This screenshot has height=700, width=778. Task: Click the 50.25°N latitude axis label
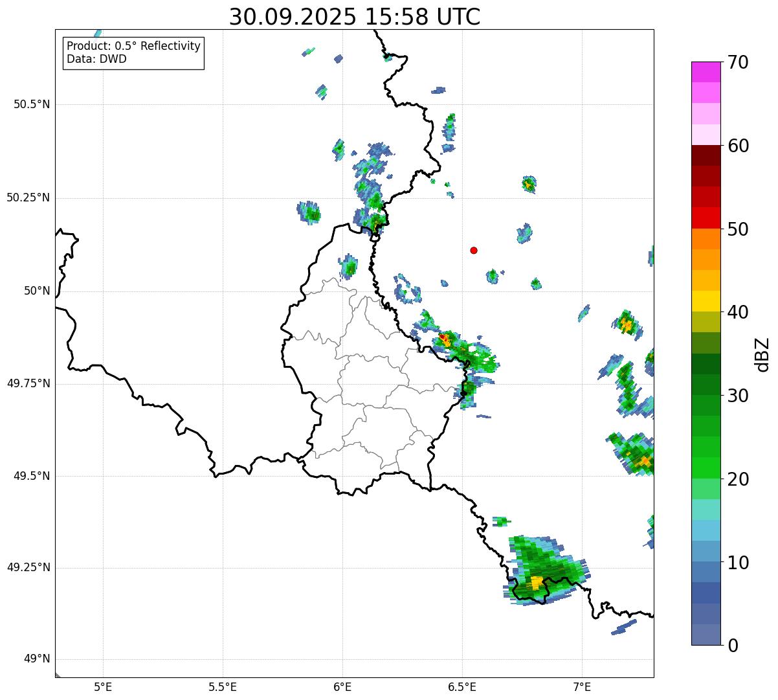point(28,198)
